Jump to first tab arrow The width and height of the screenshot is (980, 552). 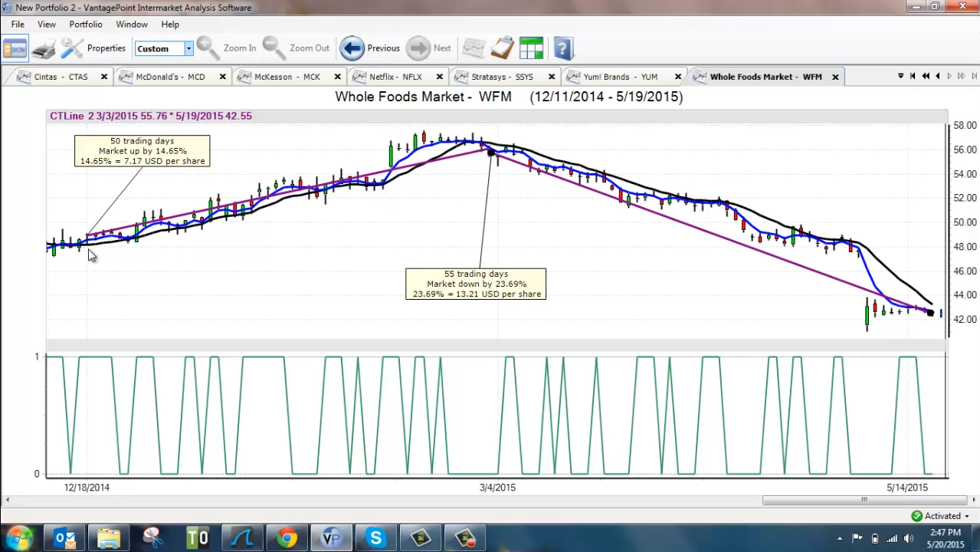pos(913,76)
